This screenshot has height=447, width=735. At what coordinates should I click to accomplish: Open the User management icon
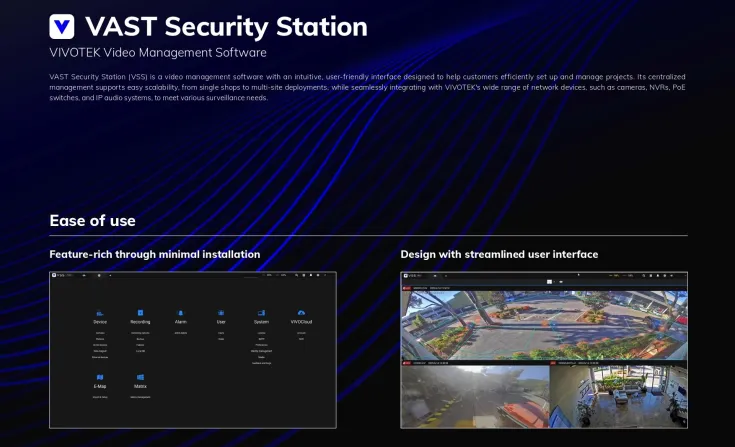click(x=221, y=313)
